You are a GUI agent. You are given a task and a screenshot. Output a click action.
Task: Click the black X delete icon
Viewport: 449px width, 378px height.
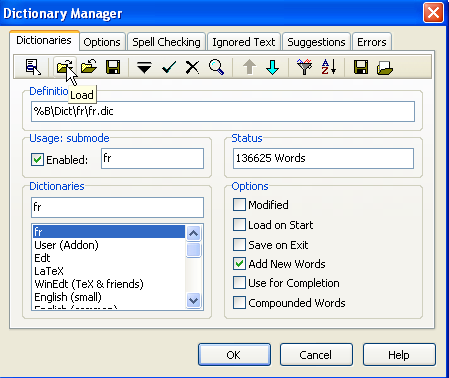(x=192, y=68)
